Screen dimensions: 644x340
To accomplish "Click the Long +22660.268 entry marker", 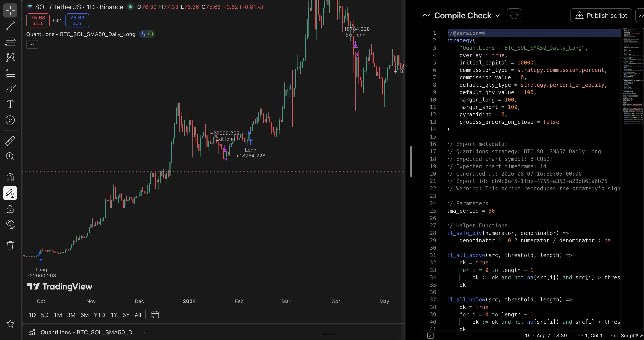I will click(x=41, y=269).
